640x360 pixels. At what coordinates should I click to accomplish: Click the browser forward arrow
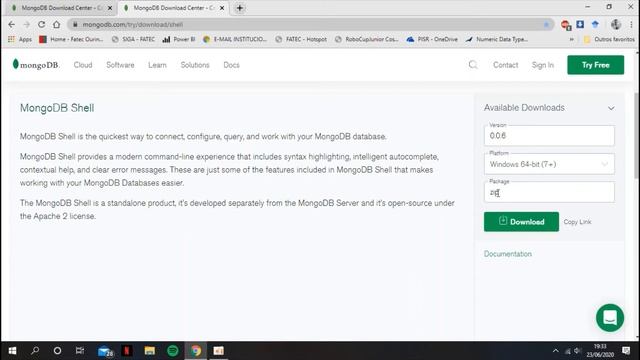[27, 24]
